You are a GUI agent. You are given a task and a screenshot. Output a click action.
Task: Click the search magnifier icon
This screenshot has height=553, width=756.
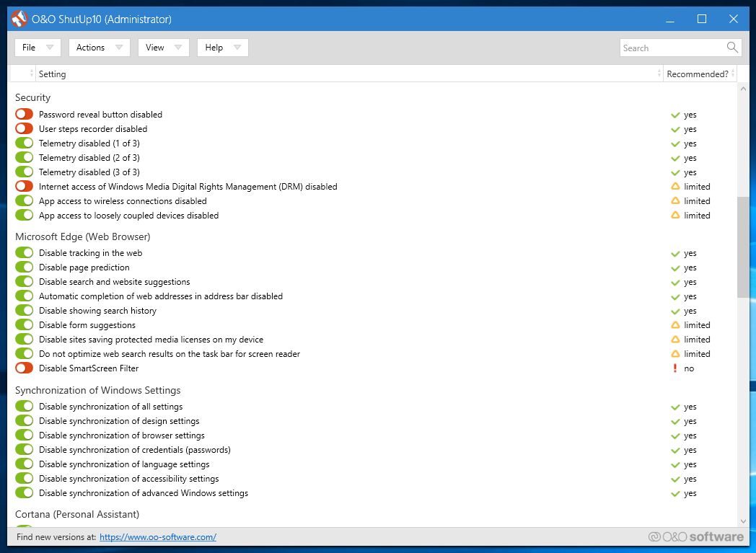coord(732,47)
